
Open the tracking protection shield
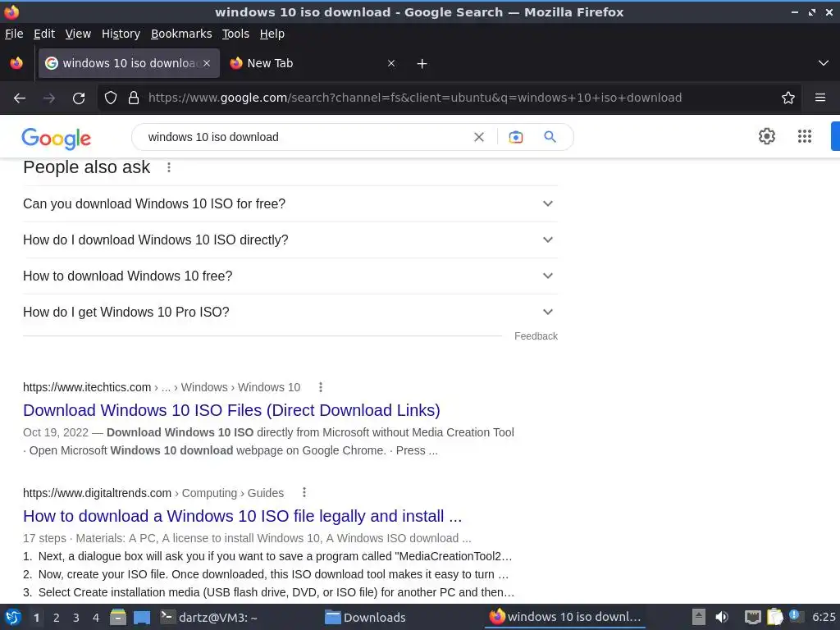click(111, 98)
